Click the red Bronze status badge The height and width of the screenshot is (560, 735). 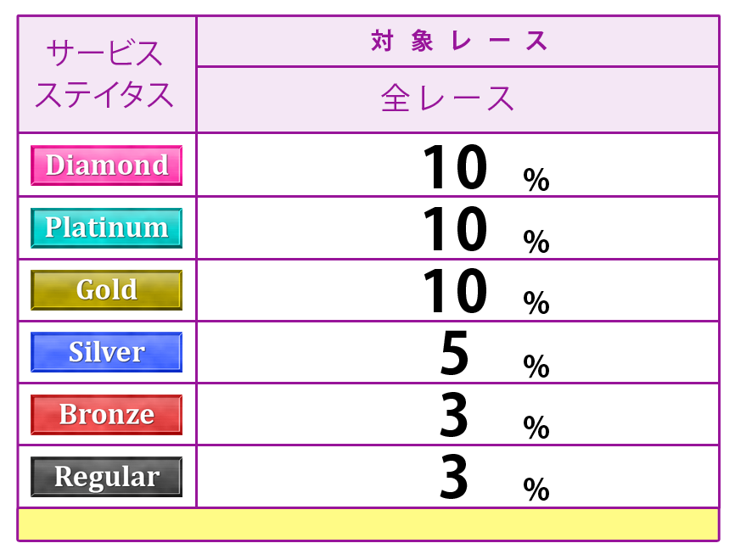pyautogui.click(x=106, y=415)
